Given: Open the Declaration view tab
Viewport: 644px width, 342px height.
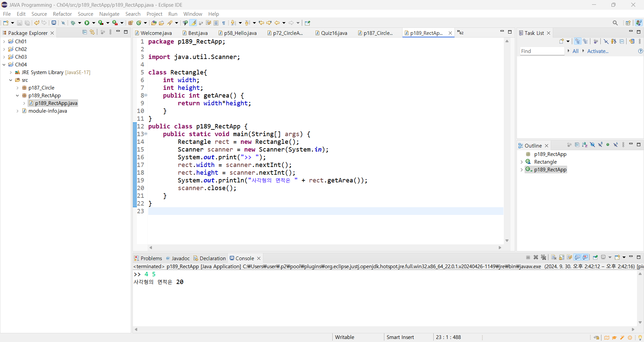Looking at the screenshot, I should click(x=210, y=258).
